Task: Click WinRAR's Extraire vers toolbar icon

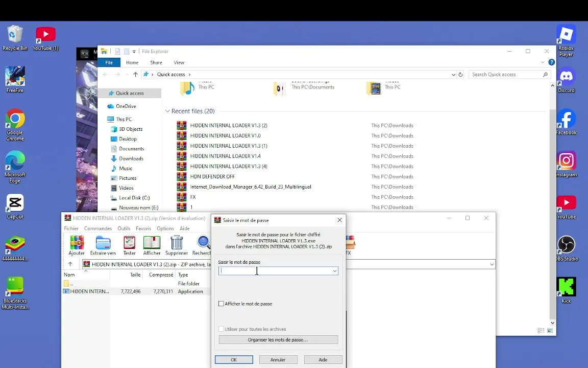Action: (x=103, y=245)
